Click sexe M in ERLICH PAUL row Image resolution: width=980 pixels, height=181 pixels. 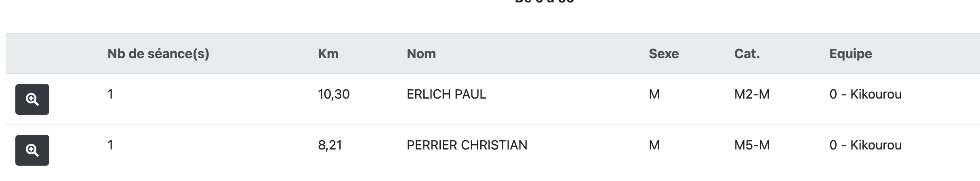[654, 95]
